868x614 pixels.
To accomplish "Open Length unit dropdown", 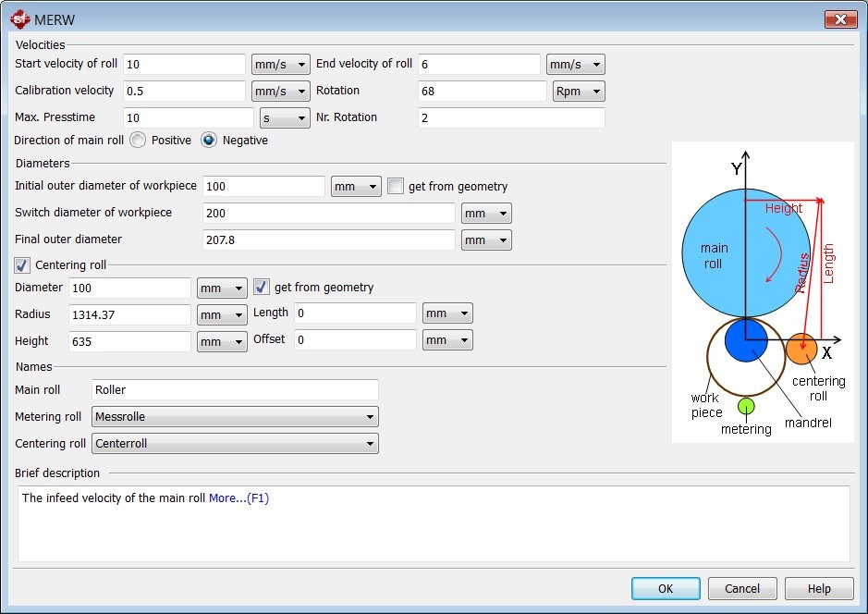I will [447, 313].
